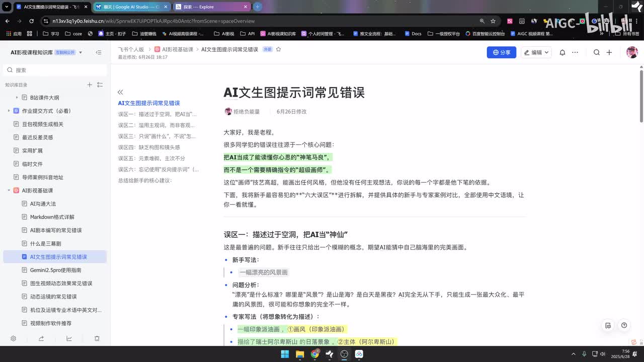This screenshot has height=362, width=644.
Task: Open the AI沟通大法 document
Action: [43, 204]
